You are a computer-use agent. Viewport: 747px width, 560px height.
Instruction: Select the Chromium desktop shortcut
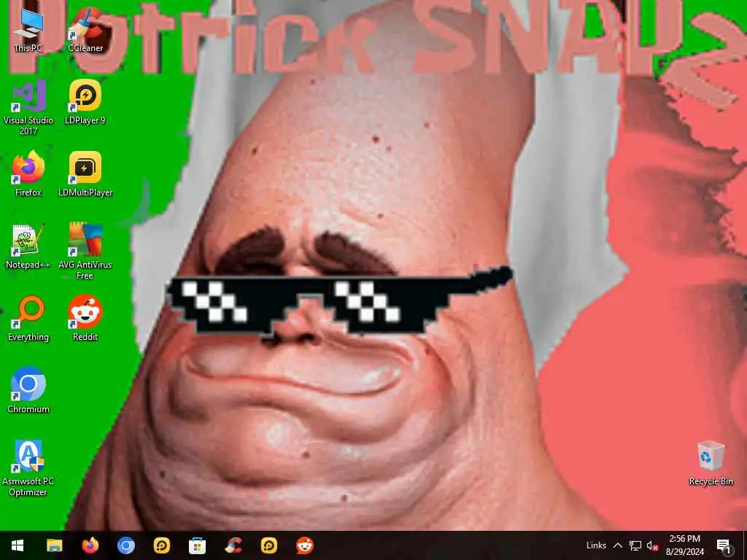click(28, 391)
